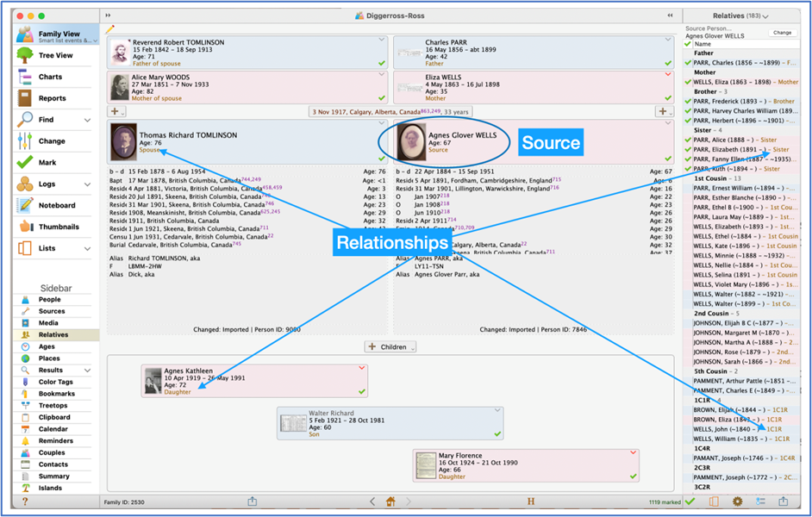
Task: Open the Logs dropdown arrow
Action: click(87, 184)
